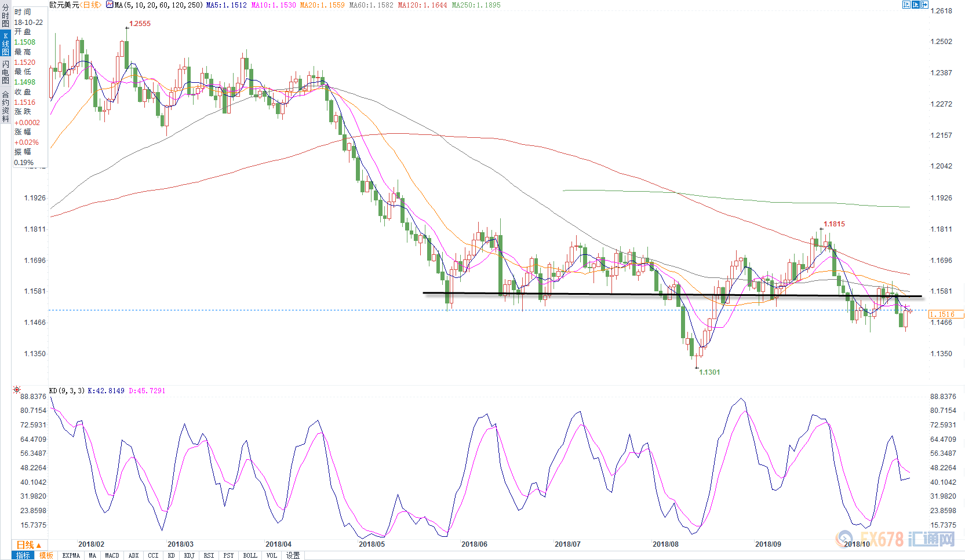This screenshot has width=965, height=560.
Task: Choose the EXPMA indicator
Action: (71, 555)
